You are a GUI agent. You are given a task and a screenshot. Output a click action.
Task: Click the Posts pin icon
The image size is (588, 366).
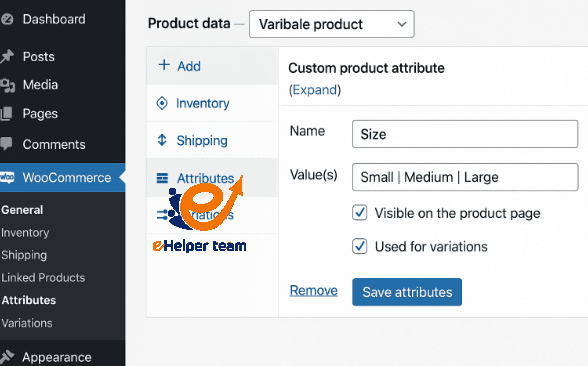point(7,57)
